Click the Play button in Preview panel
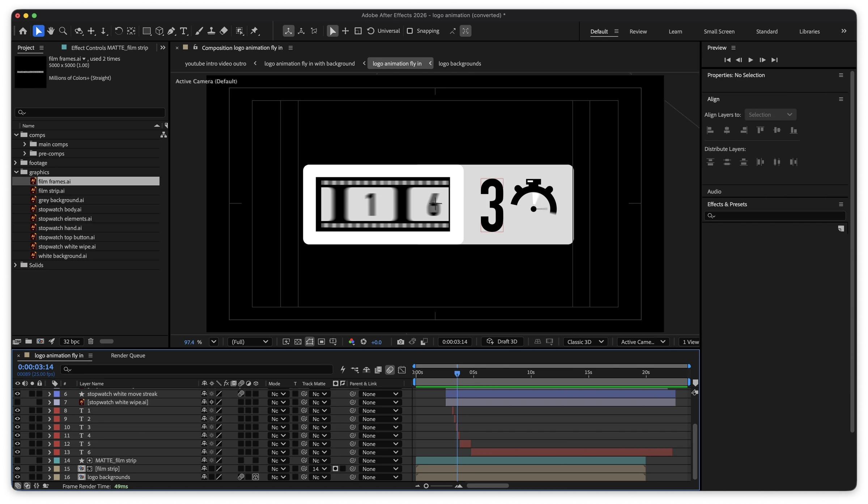868x504 pixels. (750, 60)
